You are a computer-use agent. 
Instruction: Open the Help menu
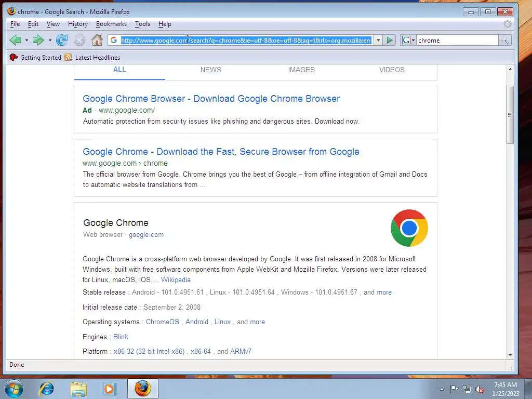tap(165, 24)
